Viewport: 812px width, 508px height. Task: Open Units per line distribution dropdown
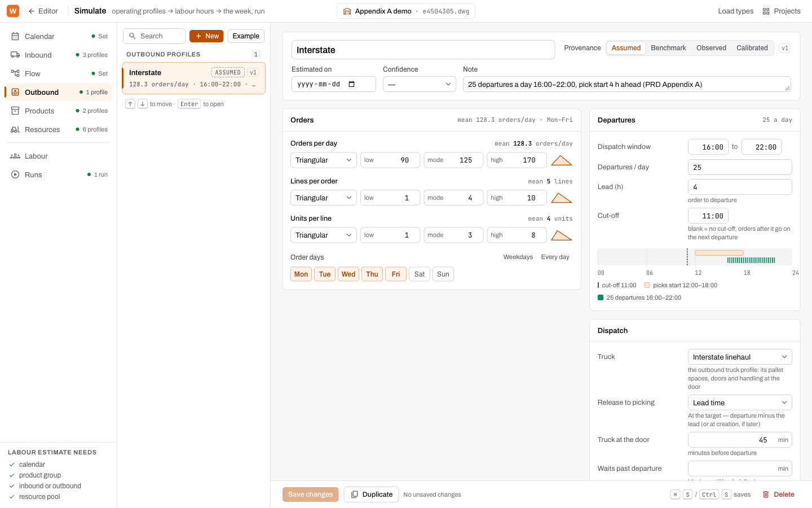pyautogui.click(x=324, y=235)
